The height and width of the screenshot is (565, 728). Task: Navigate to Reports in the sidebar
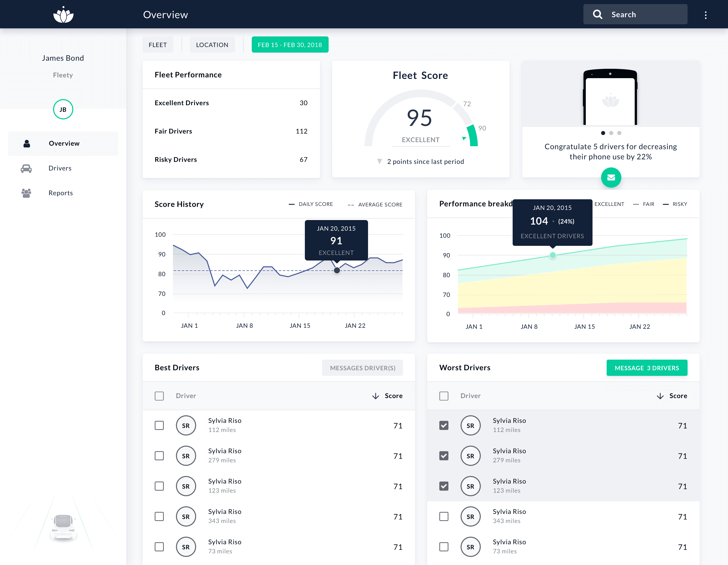[60, 193]
